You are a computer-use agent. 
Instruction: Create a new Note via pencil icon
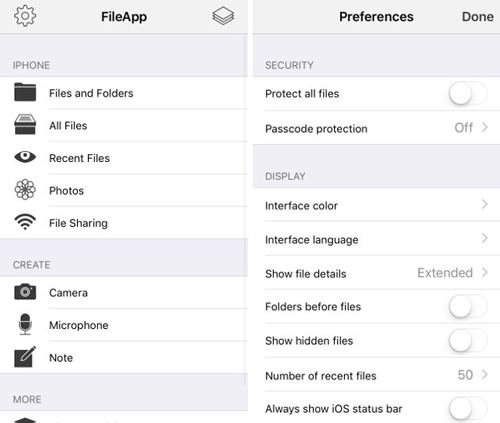click(x=25, y=357)
